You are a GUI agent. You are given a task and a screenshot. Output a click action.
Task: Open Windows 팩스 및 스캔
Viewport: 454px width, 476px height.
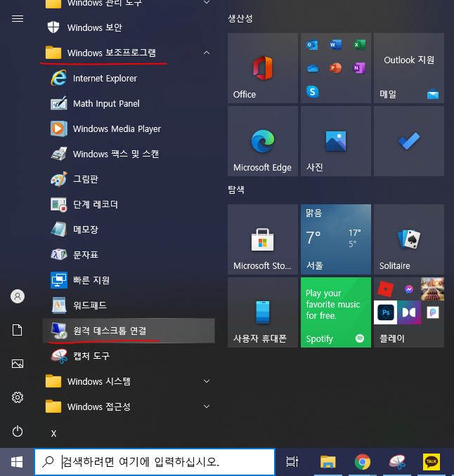(129, 154)
